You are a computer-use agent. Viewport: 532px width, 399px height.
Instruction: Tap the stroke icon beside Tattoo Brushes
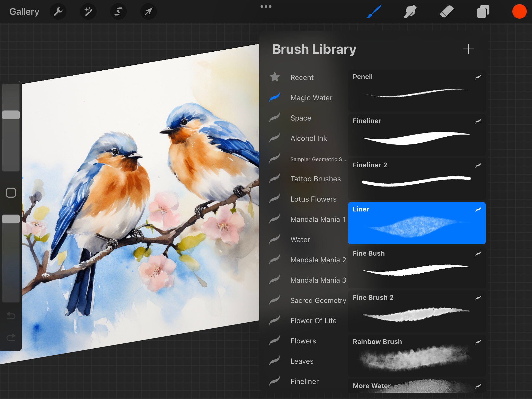pyautogui.click(x=275, y=178)
